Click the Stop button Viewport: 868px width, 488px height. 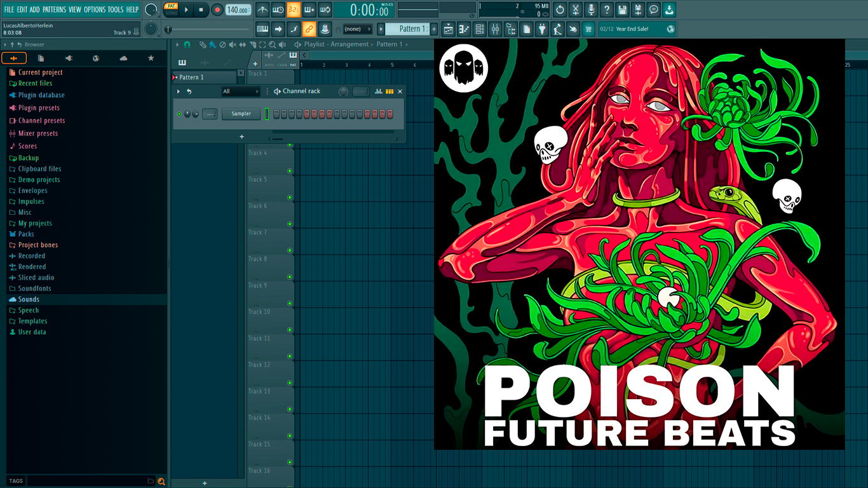pos(201,10)
